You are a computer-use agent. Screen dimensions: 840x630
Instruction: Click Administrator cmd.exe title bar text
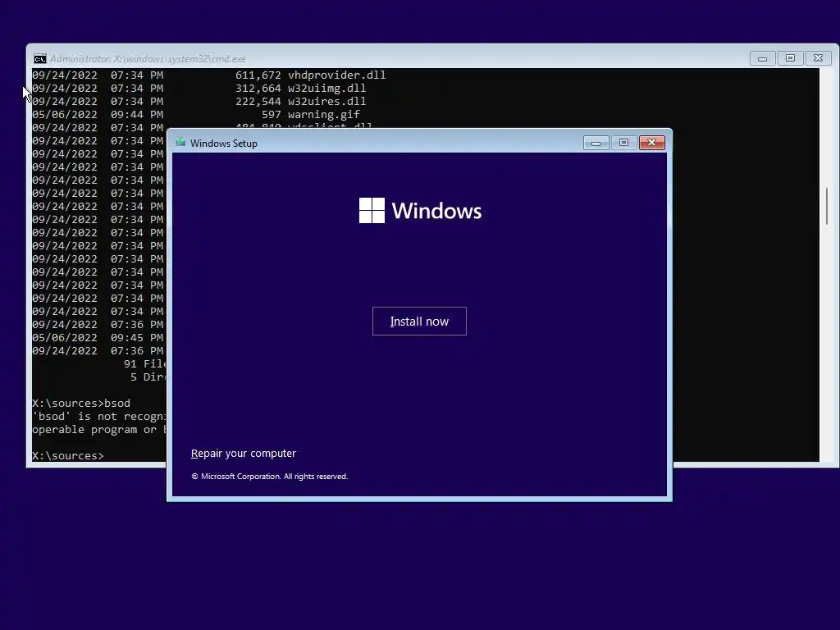148,59
